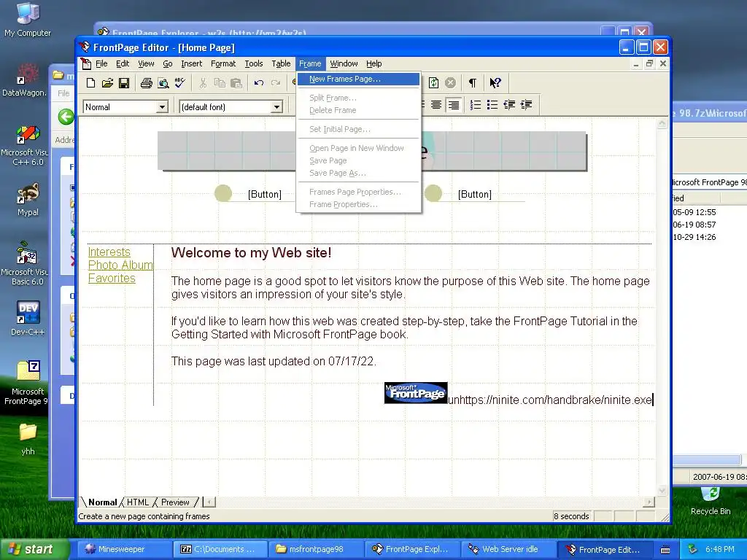Click the Copy toolbar icon
Screen dimensions: 747x560
(x=219, y=83)
